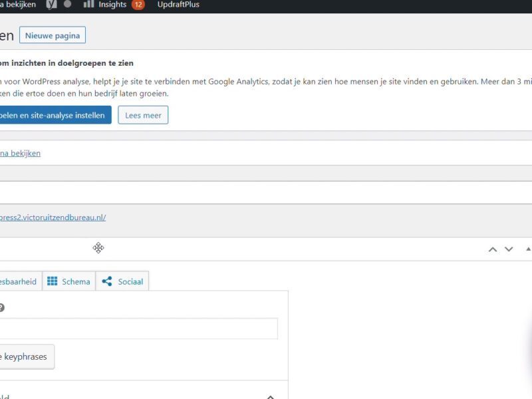Image resolution: width=532 pixels, height=399 pixels.
Task: Open the Insights menu in admin bar
Action: (x=112, y=5)
